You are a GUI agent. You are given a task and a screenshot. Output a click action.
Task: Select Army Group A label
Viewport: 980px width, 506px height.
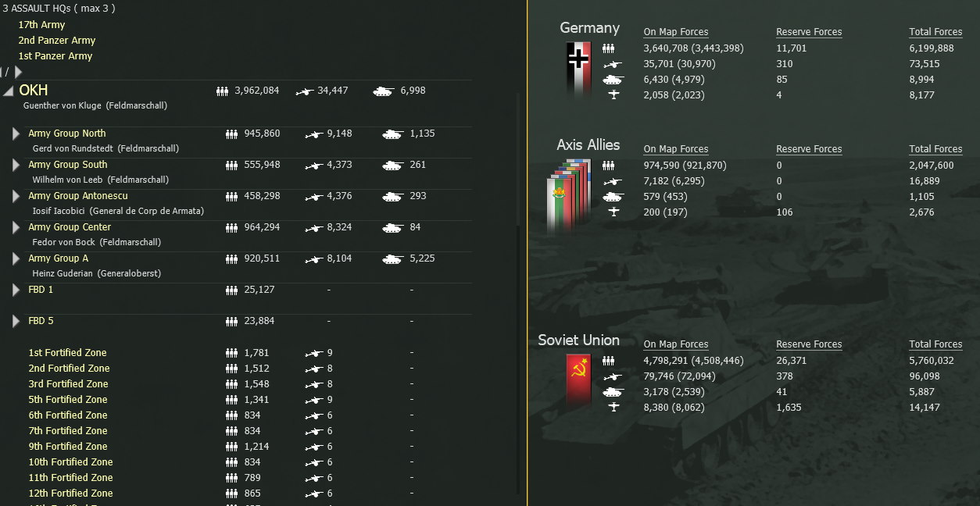(59, 258)
